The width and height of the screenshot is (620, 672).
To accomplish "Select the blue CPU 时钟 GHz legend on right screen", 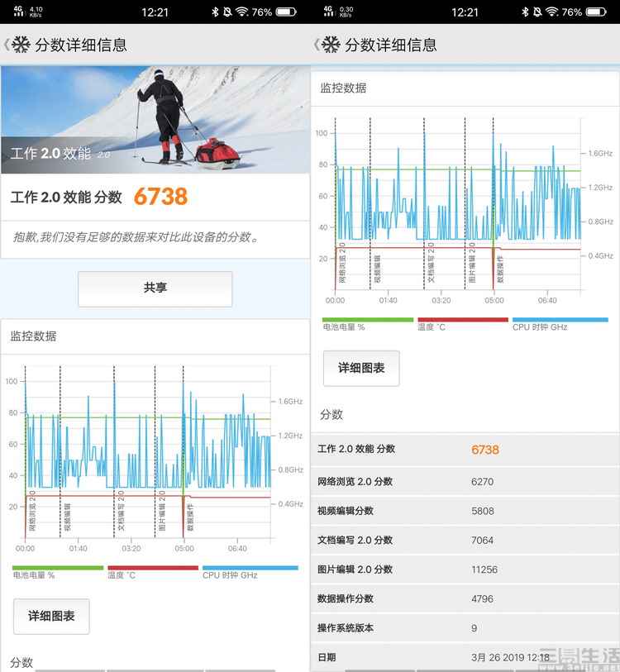I will pyautogui.click(x=560, y=323).
